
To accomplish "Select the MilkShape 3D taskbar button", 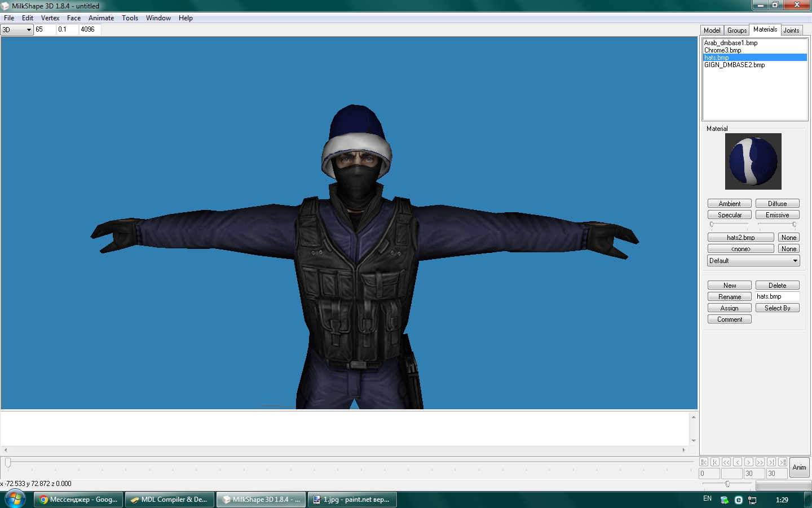I will (x=261, y=500).
